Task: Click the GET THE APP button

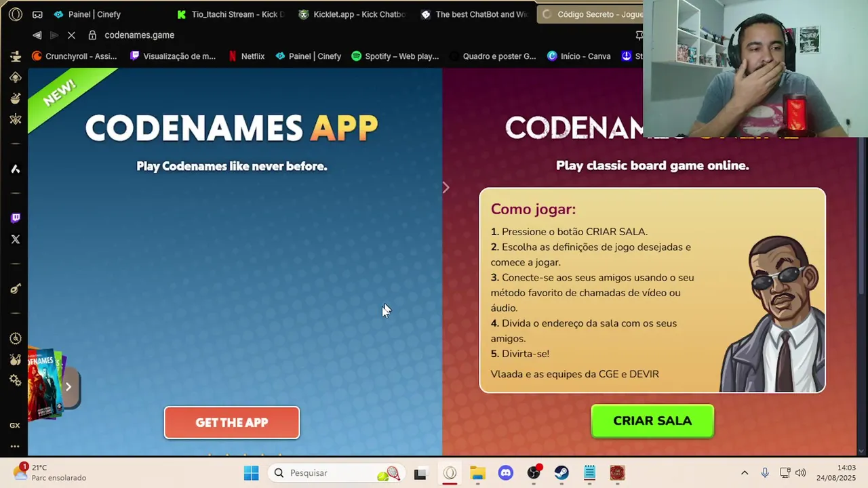Action: tap(232, 423)
